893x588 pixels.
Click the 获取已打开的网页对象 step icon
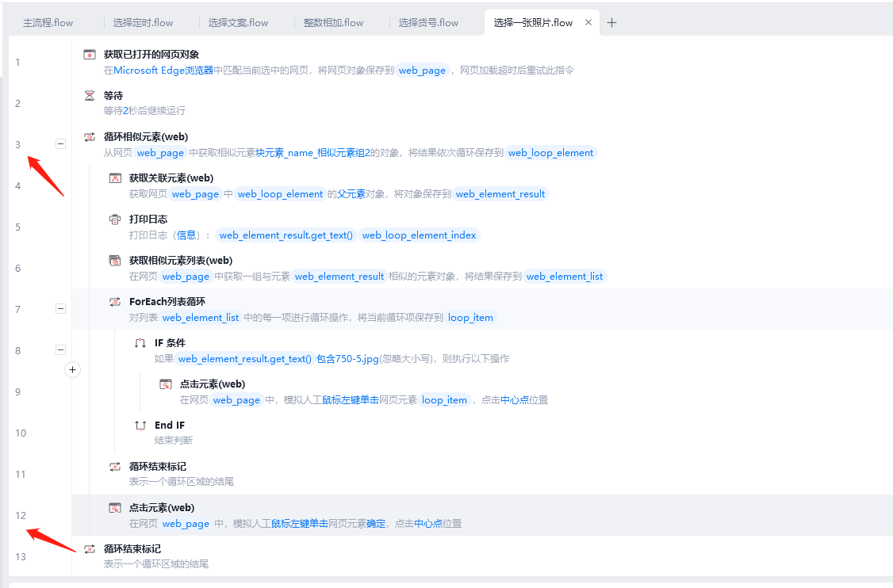point(90,55)
